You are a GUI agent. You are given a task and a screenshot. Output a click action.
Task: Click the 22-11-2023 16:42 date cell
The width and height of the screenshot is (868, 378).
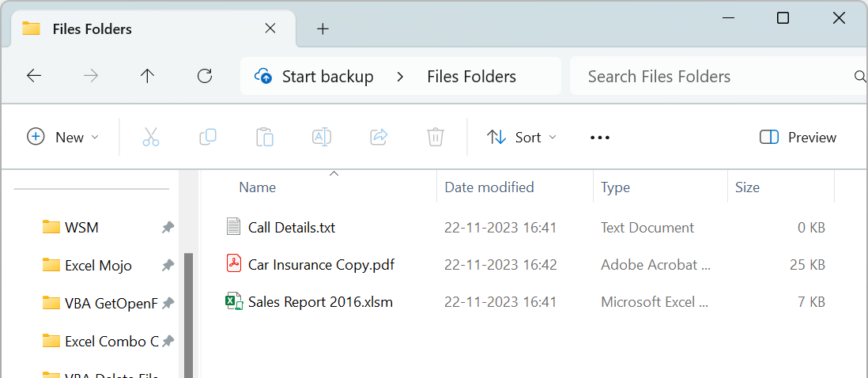click(x=500, y=265)
